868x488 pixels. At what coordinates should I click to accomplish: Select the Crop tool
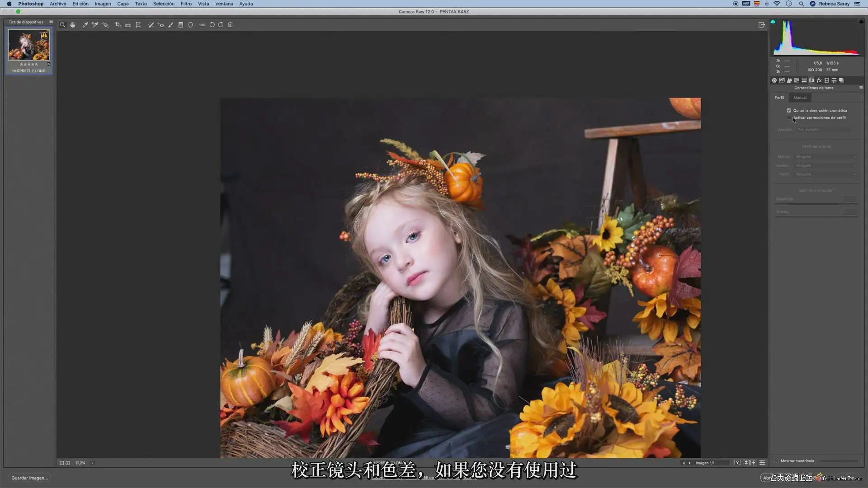118,25
